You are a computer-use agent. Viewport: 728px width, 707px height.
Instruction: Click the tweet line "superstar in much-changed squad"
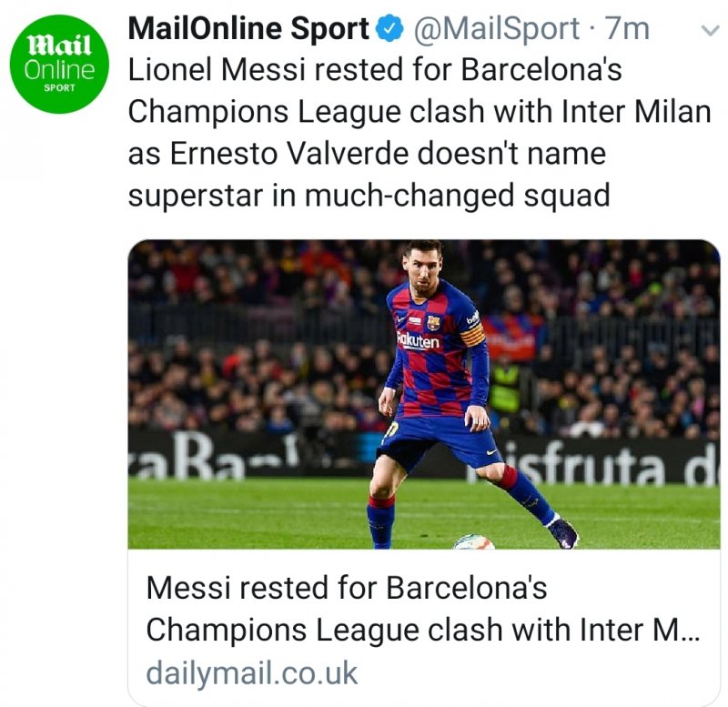pos(369,196)
